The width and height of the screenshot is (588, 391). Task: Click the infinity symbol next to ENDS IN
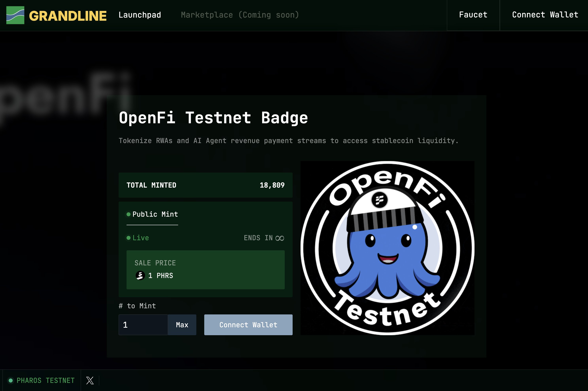(280, 238)
